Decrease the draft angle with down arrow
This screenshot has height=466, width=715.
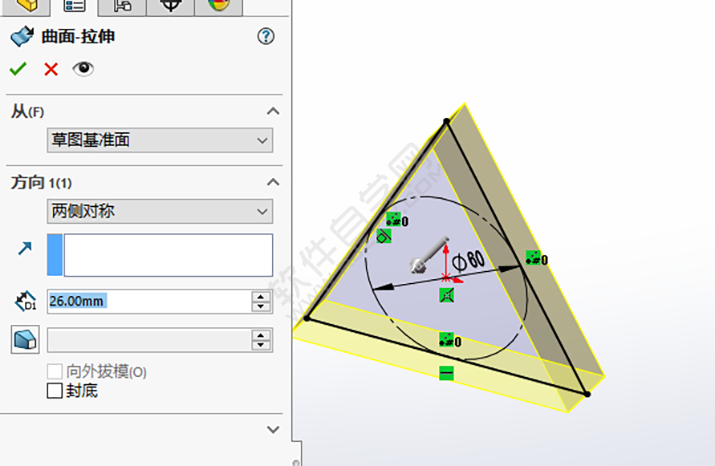pyautogui.click(x=261, y=345)
